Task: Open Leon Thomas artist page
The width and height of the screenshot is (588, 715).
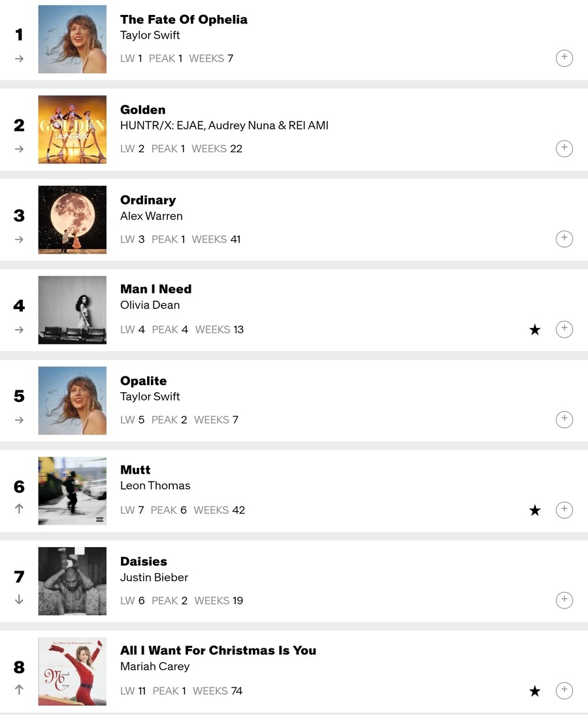Action: [155, 486]
